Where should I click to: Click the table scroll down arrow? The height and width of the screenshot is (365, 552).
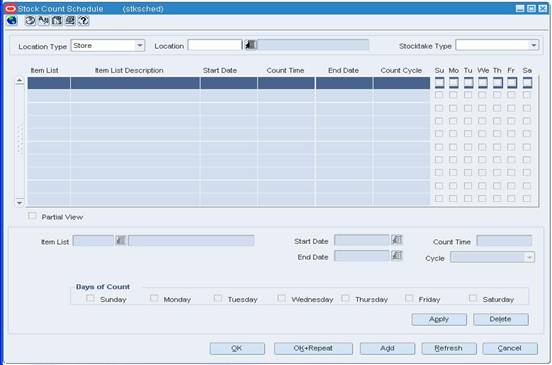pyautogui.click(x=20, y=203)
